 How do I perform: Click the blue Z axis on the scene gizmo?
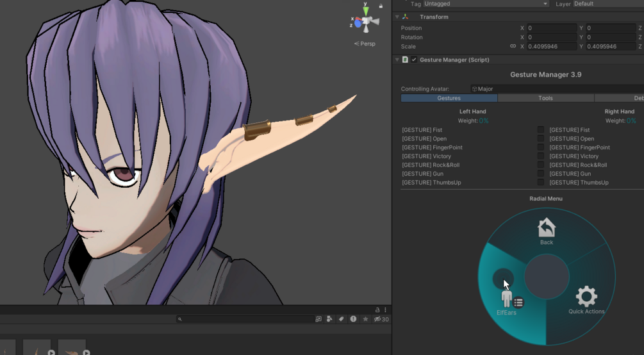[x=358, y=24]
